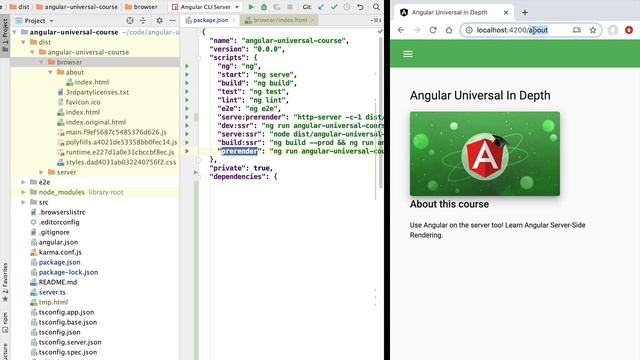Image resolution: width=640 pixels, height=360 pixels.
Task: Close the package.json editor tab
Action: (x=234, y=20)
